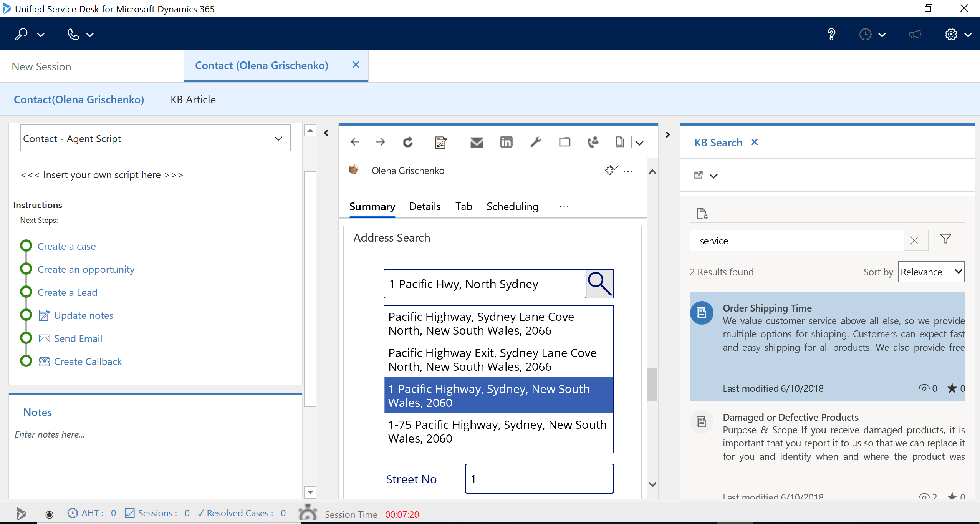Mark the Create a Lead step circle
The width and height of the screenshot is (980, 524).
(26, 292)
